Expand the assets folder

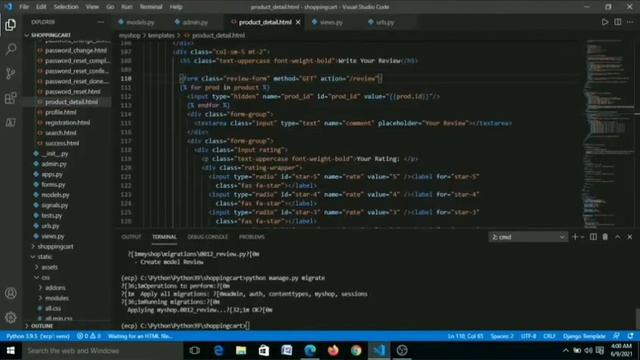click(x=47, y=267)
